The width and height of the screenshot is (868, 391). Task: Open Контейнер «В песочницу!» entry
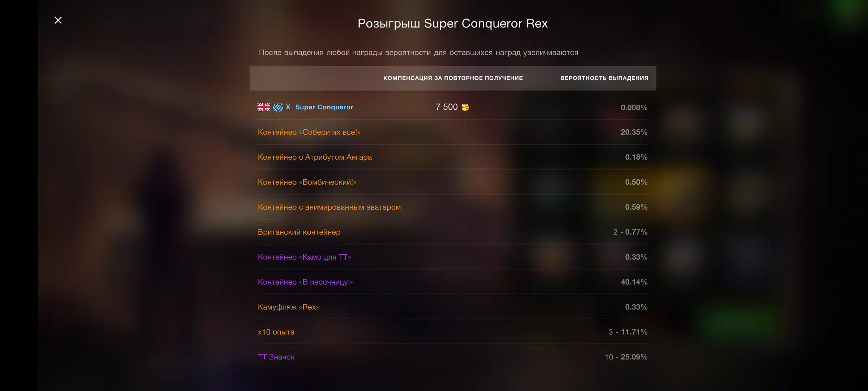452,282
